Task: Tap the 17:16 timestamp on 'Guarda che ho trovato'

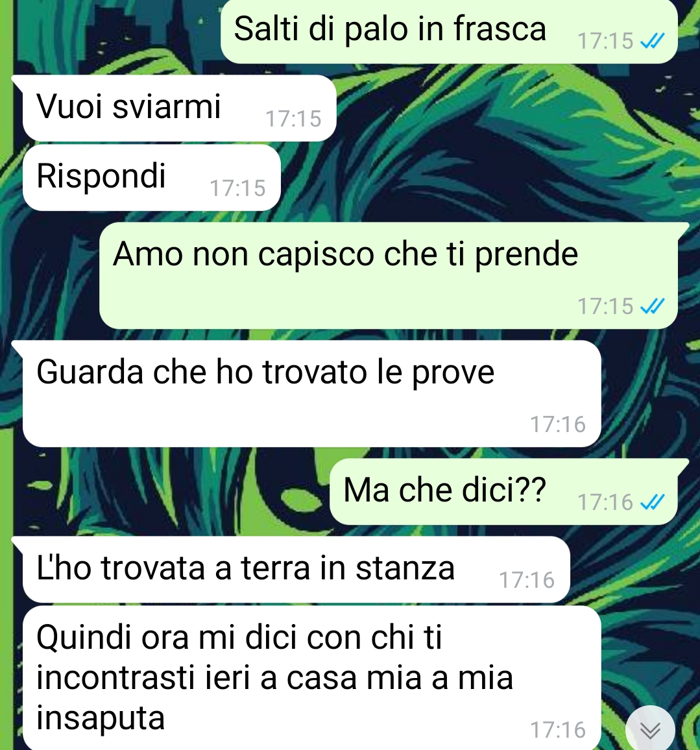Action: coord(558,425)
